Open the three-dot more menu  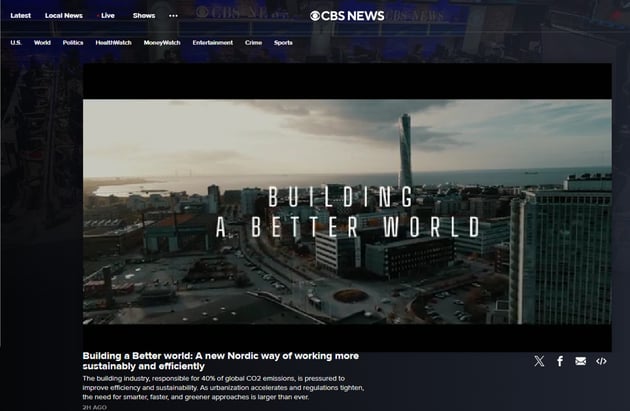point(173,16)
